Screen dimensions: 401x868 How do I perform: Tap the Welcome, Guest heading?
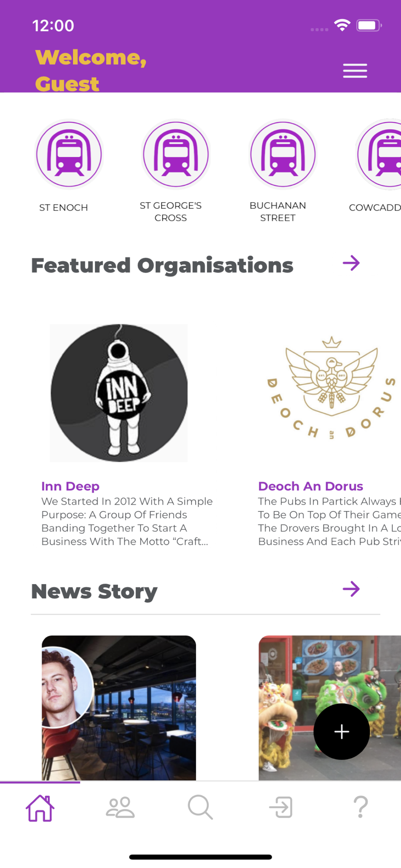[x=91, y=70]
